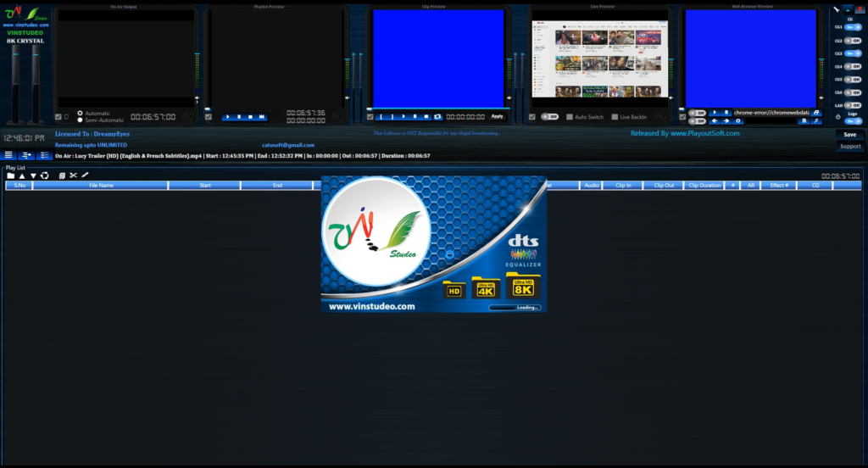Click the playlist refresh loop icon
This screenshot has width=868, height=468.
45,175
